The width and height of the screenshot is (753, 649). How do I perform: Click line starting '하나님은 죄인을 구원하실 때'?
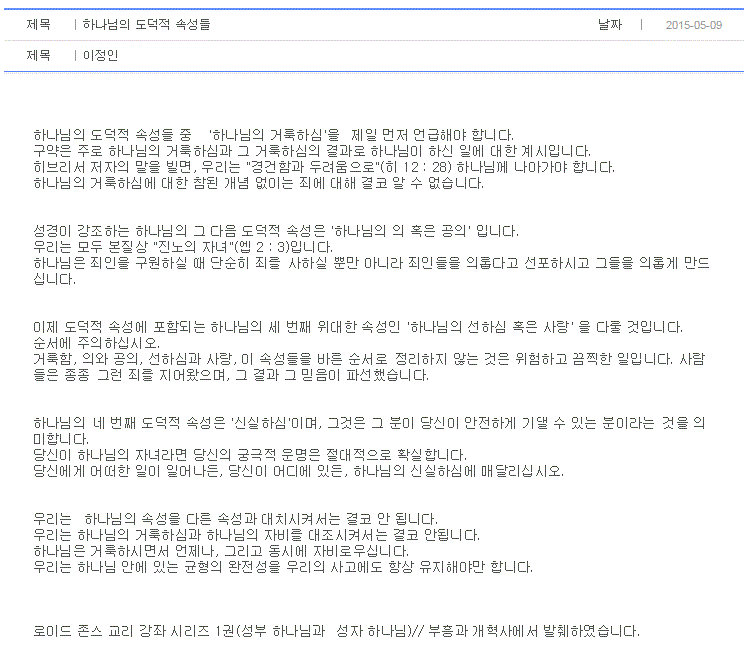[371, 263]
